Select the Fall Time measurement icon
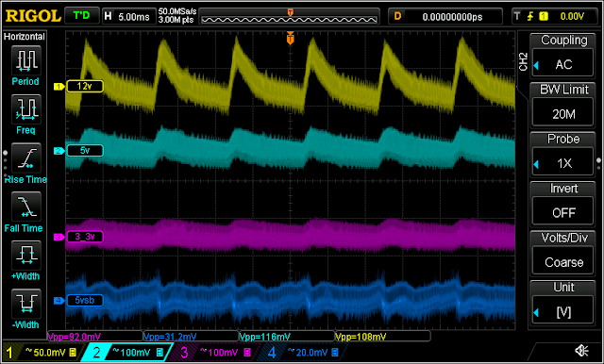This screenshot has width=604, height=364. pyautogui.click(x=25, y=207)
